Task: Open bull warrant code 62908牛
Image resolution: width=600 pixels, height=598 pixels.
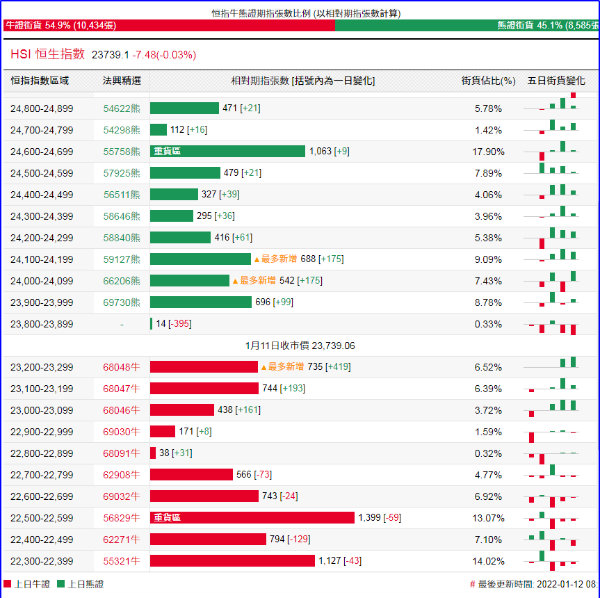Action: (122, 475)
